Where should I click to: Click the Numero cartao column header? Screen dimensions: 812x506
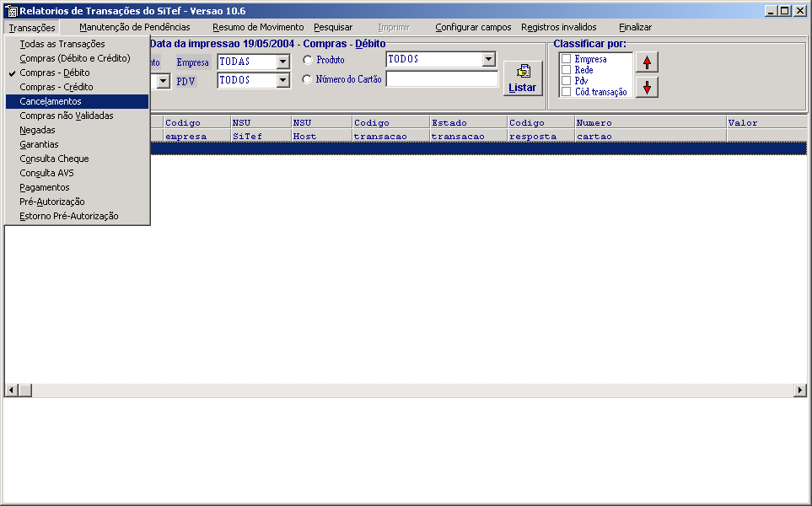(x=650, y=129)
